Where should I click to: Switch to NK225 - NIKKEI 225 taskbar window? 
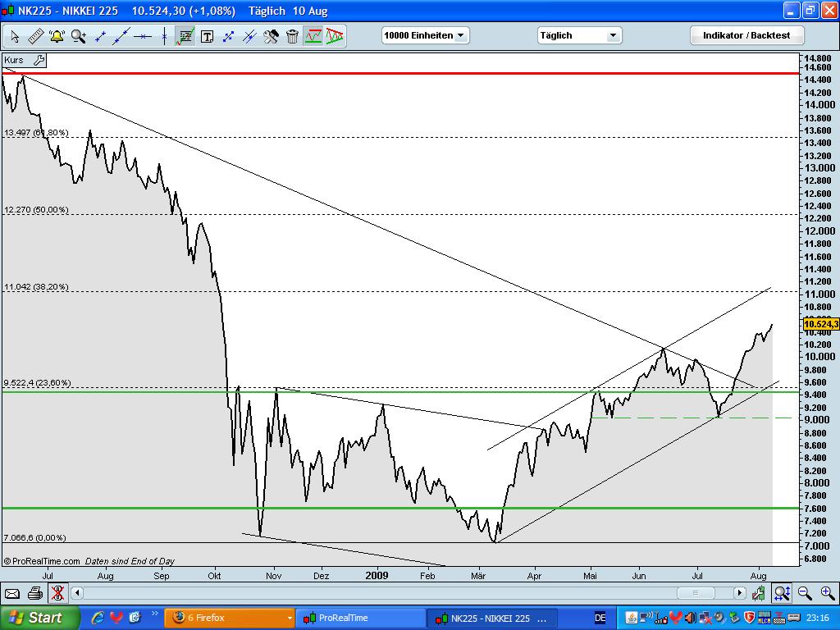(492, 618)
